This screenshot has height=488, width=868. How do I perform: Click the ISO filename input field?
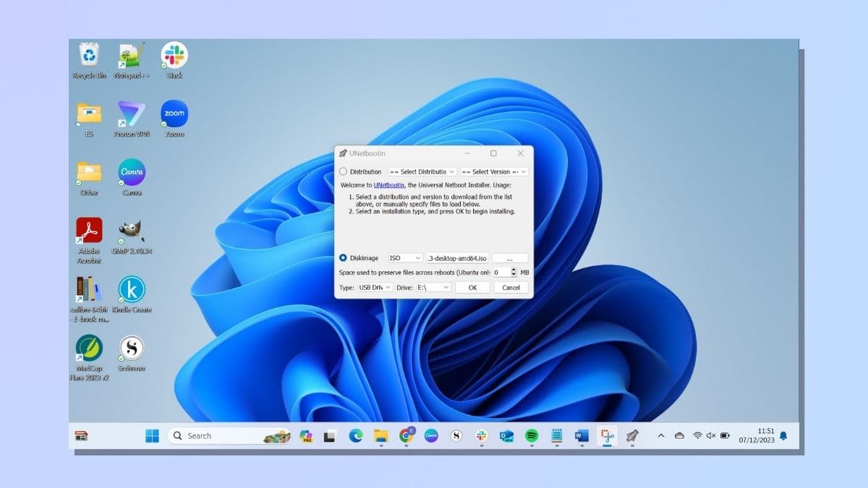pyautogui.click(x=457, y=258)
